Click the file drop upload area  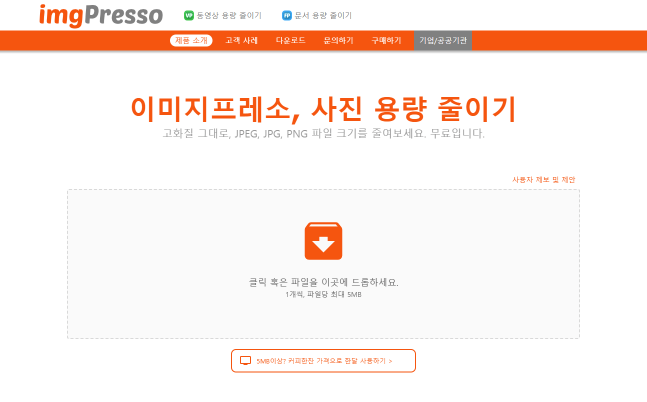pyautogui.click(x=324, y=264)
